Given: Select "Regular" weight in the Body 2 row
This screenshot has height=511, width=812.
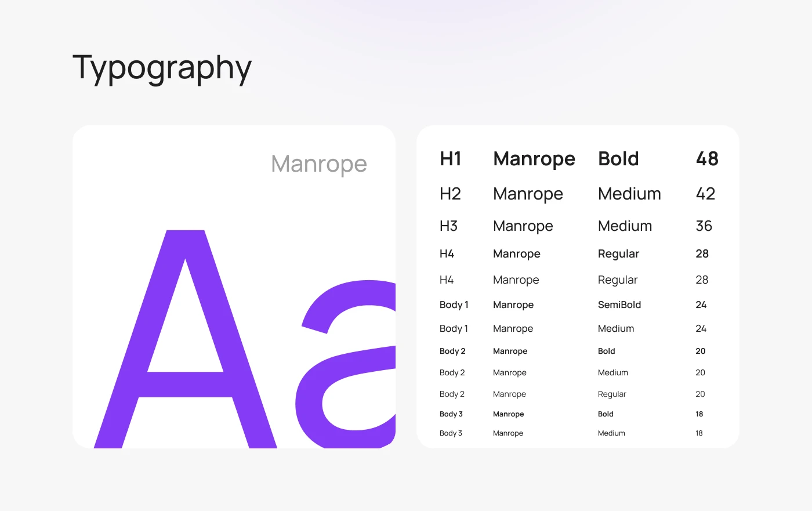Looking at the screenshot, I should [612, 394].
